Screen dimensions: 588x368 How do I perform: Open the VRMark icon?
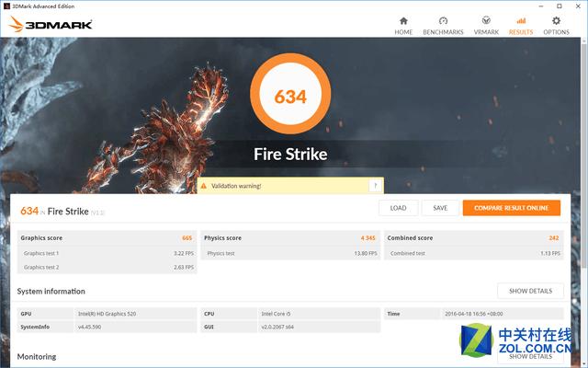[486, 20]
